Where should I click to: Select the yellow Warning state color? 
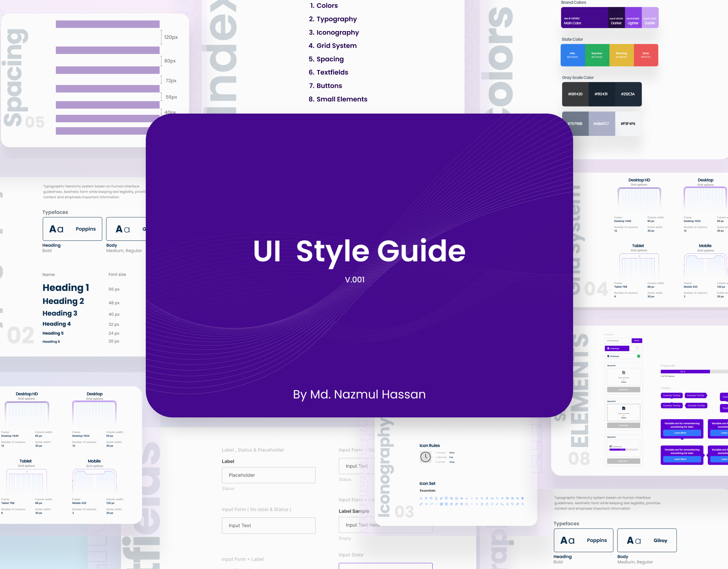(x=621, y=55)
